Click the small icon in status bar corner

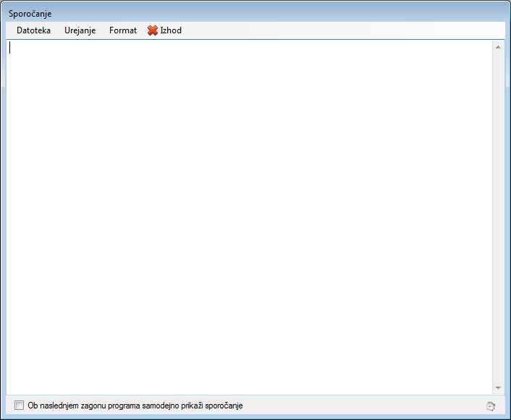click(x=491, y=406)
